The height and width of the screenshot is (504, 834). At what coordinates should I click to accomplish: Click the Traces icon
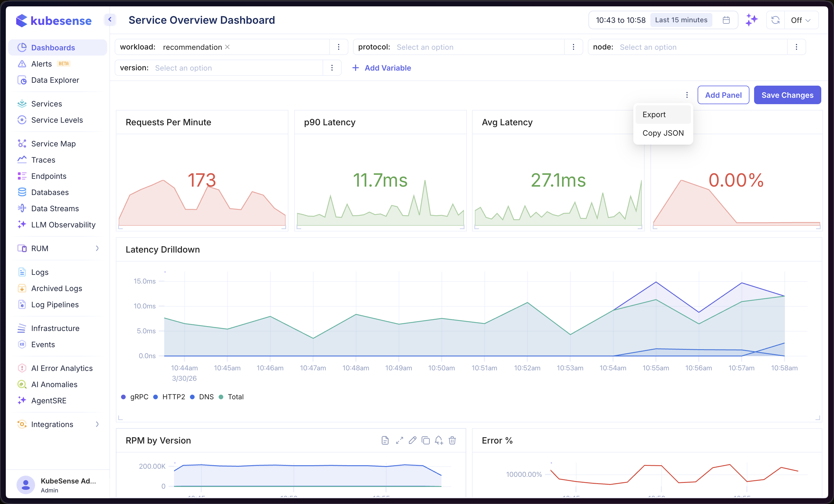(x=22, y=160)
